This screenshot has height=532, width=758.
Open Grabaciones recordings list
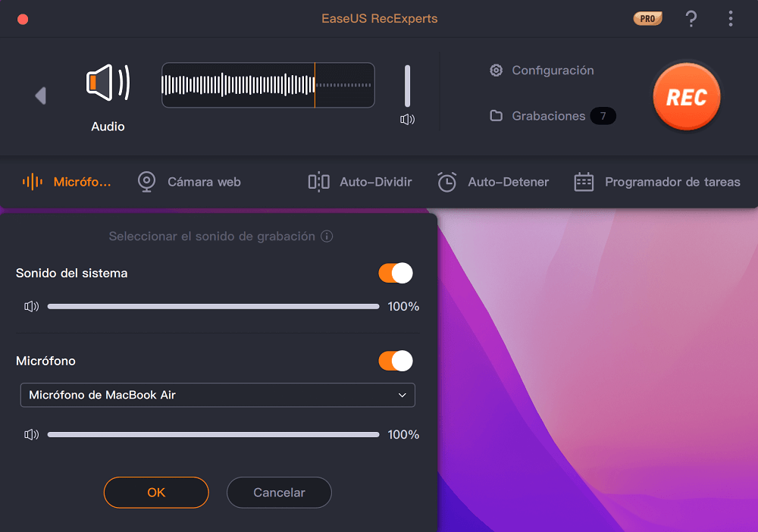[x=549, y=116]
